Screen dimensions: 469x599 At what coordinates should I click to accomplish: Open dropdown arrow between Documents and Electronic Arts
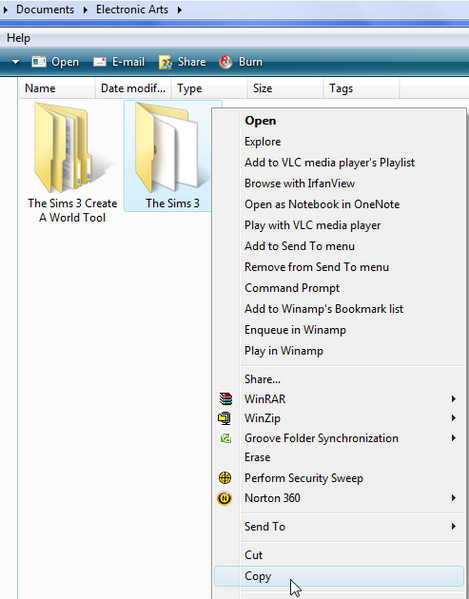pyautogui.click(x=86, y=10)
